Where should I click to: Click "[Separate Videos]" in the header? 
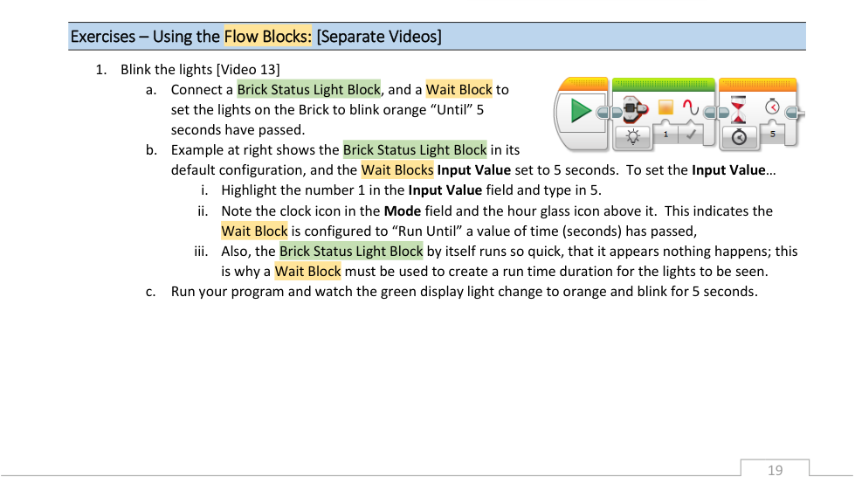pyautogui.click(x=379, y=37)
